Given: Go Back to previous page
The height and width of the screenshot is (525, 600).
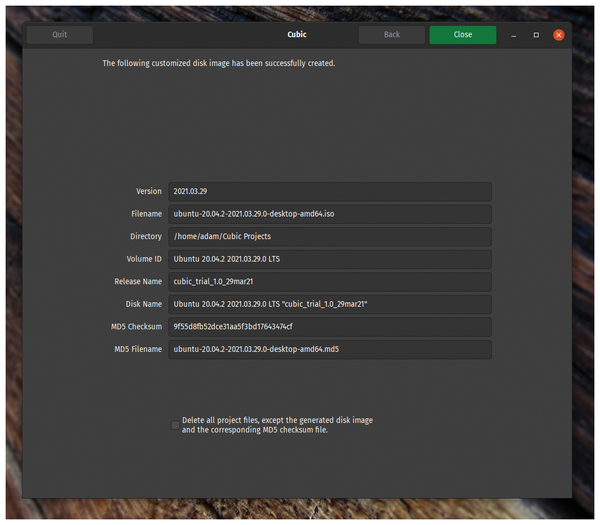Looking at the screenshot, I should (x=391, y=35).
